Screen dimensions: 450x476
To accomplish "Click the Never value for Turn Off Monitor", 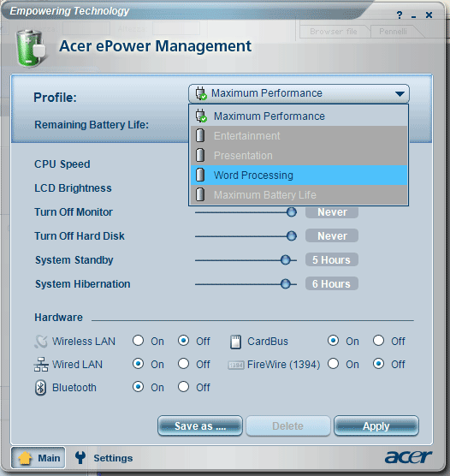I will pos(332,212).
